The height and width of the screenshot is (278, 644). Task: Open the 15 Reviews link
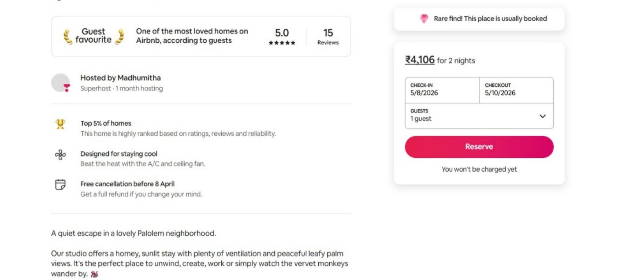[x=328, y=37]
